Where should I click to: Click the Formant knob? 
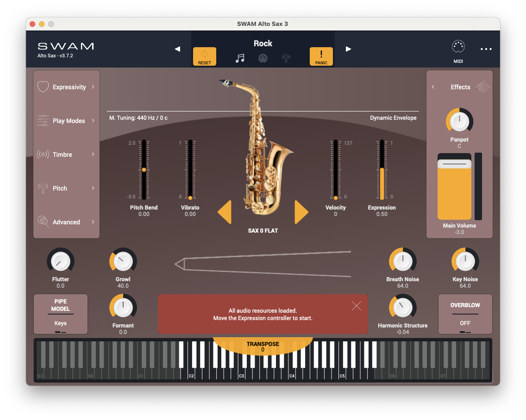pyautogui.click(x=123, y=308)
